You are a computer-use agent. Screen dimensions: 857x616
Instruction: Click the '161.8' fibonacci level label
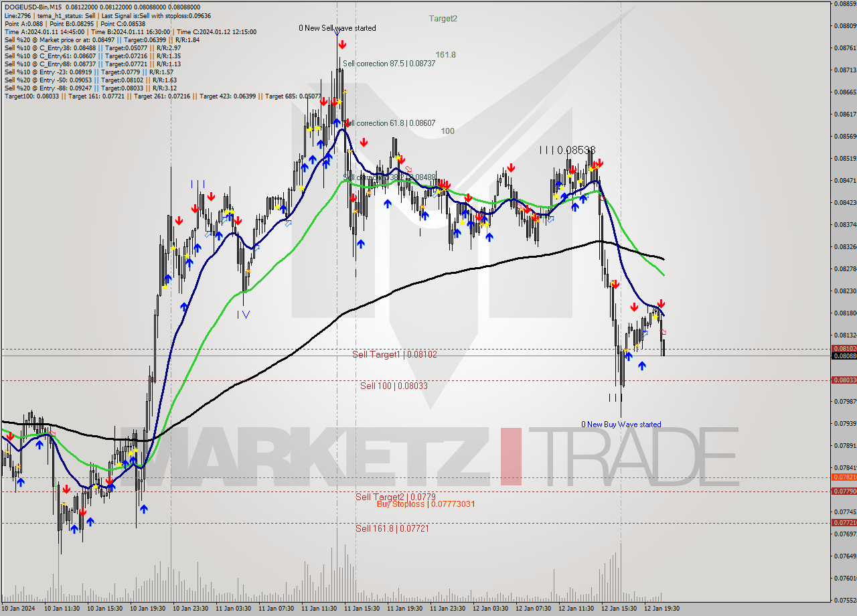coord(445,55)
